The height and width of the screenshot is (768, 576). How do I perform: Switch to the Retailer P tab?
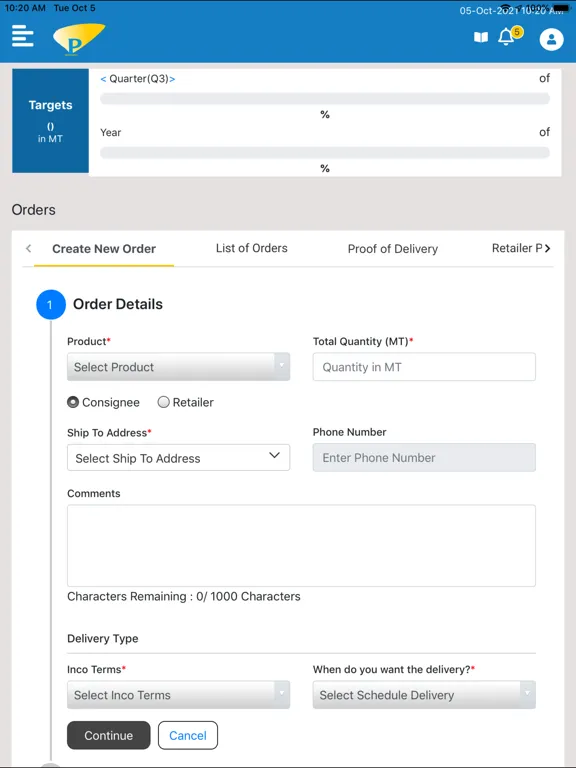[517, 248]
